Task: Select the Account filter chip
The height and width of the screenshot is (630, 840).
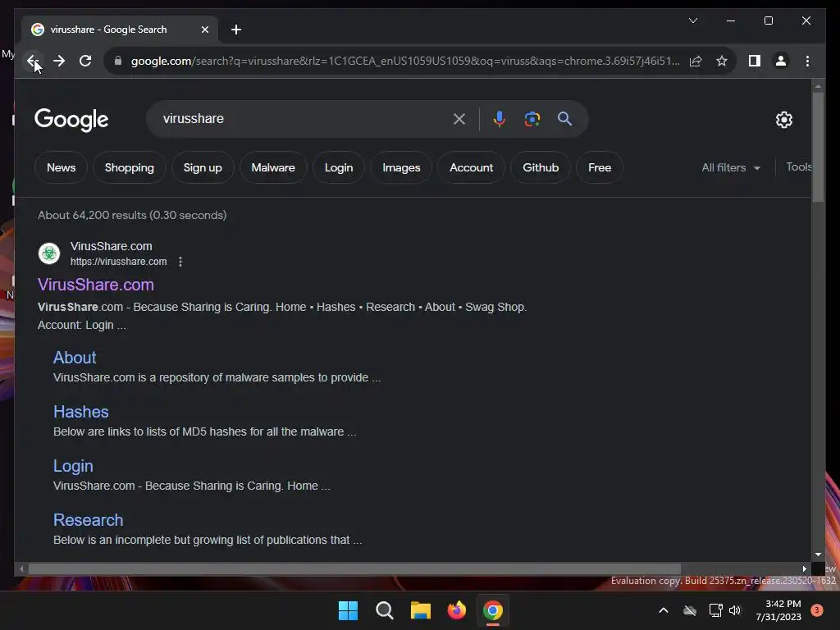Action: click(472, 167)
